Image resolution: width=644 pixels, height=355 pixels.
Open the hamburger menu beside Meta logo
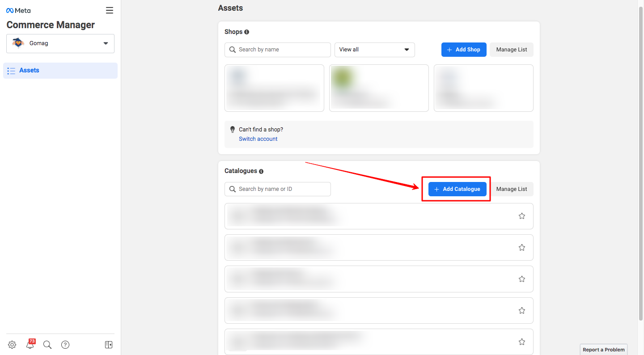click(x=110, y=10)
